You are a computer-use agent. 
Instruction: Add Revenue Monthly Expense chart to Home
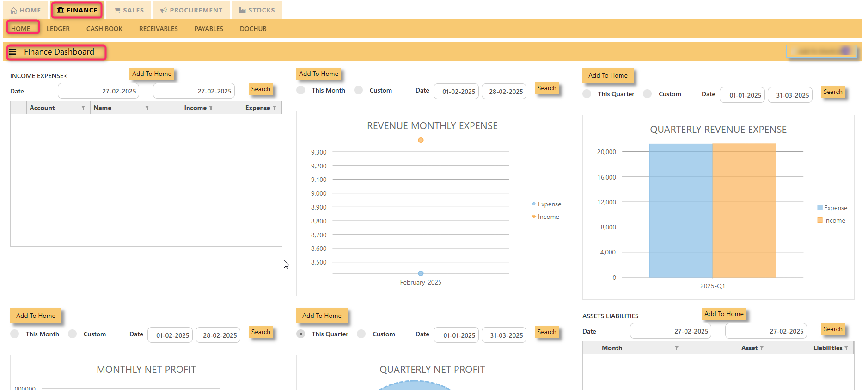[x=318, y=74]
